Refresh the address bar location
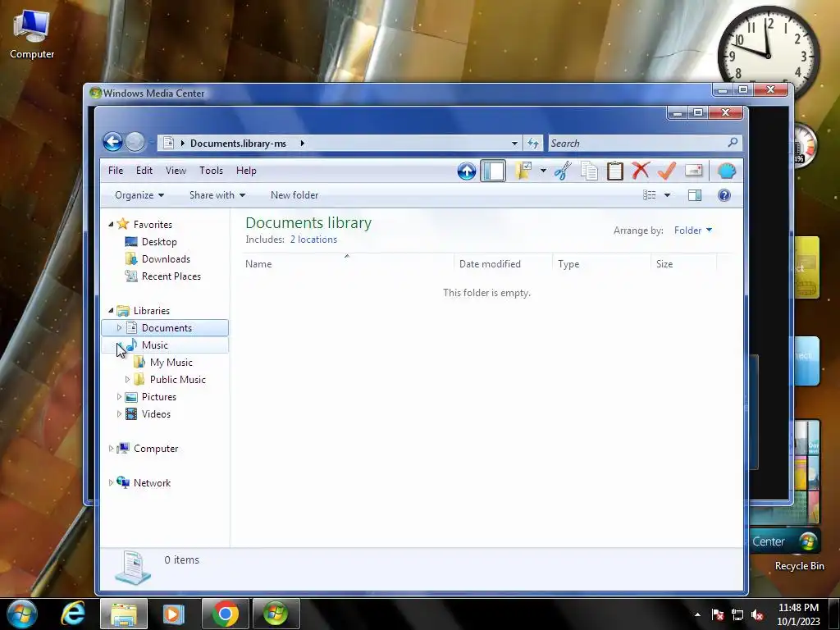The image size is (840, 630). pyautogui.click(x=533, y=143)
